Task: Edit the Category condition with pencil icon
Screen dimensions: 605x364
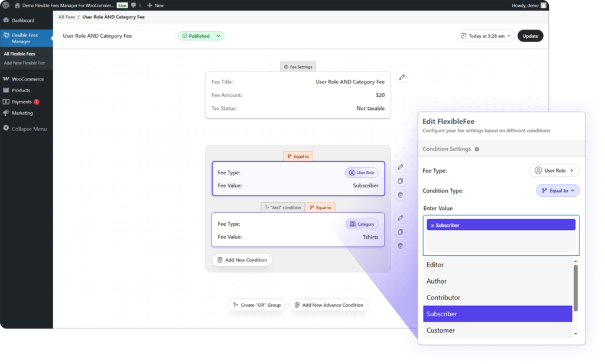Action: coord(400,219)
